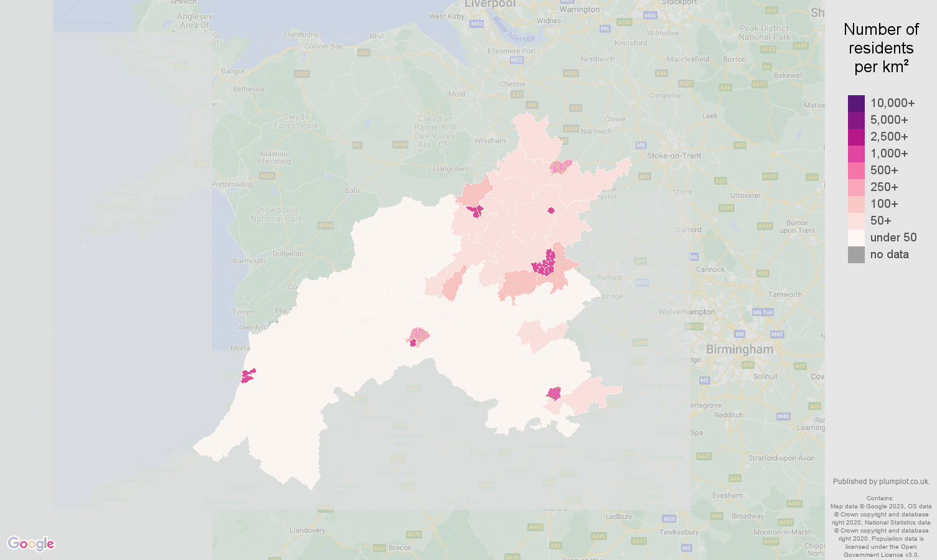
Task: Click the Bangor map label
Action: pos(233,72)
